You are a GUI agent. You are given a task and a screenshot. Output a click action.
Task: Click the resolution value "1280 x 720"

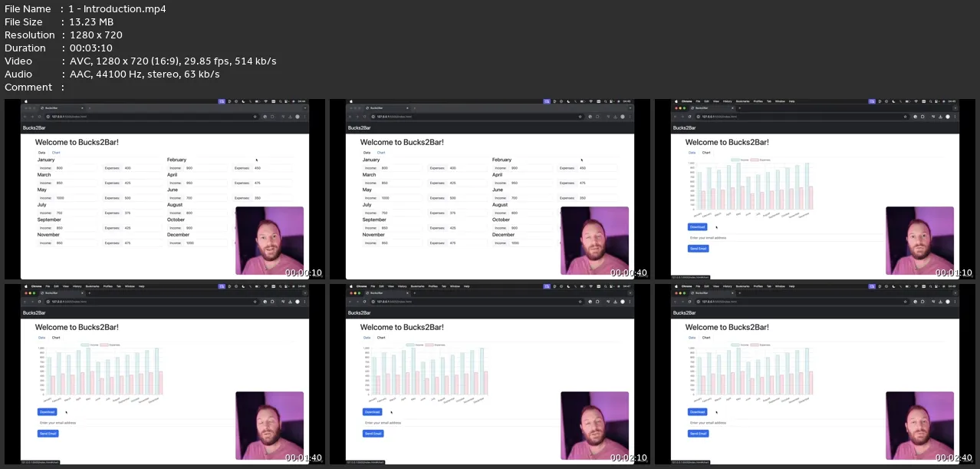coord(96,35)
